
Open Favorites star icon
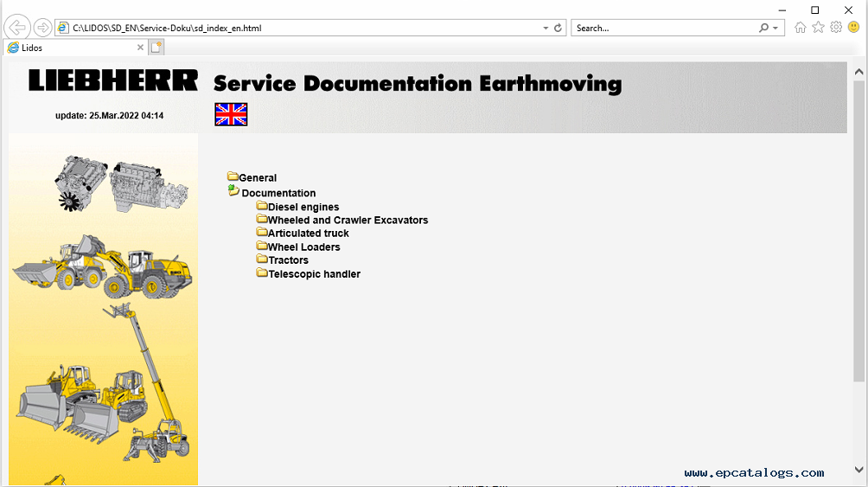pos(818,27)
